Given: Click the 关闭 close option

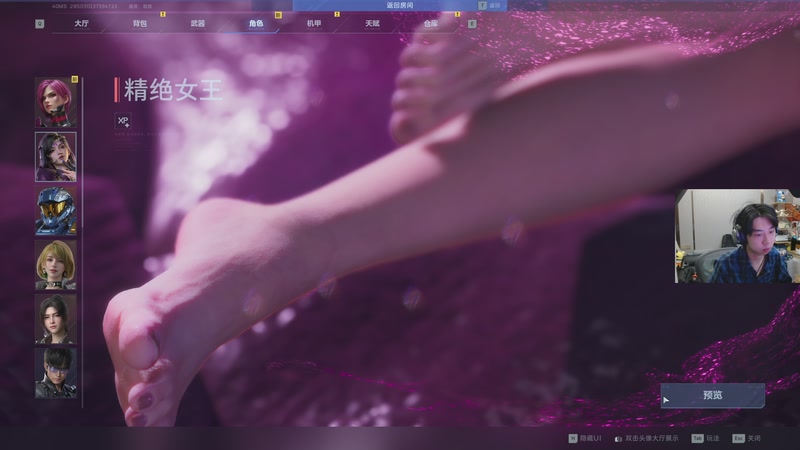Looking at the screenshot, I should (754, 438).
